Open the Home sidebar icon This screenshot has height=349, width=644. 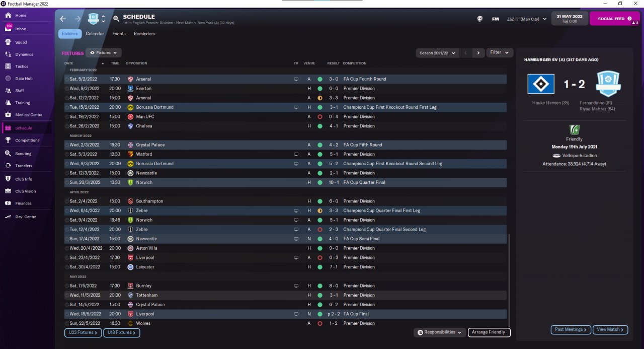coord(8,16)
